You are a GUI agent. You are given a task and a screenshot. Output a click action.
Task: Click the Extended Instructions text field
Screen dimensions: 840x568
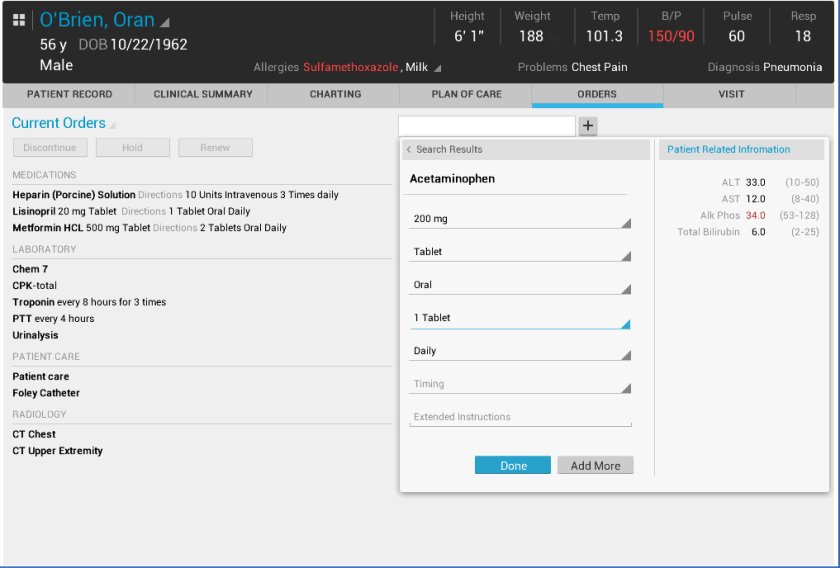[x=520, y=417]
